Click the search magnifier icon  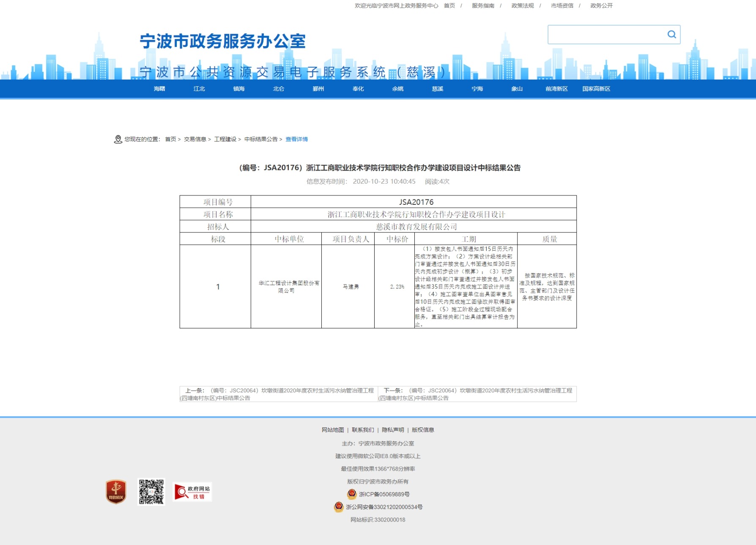coord(671,35)
